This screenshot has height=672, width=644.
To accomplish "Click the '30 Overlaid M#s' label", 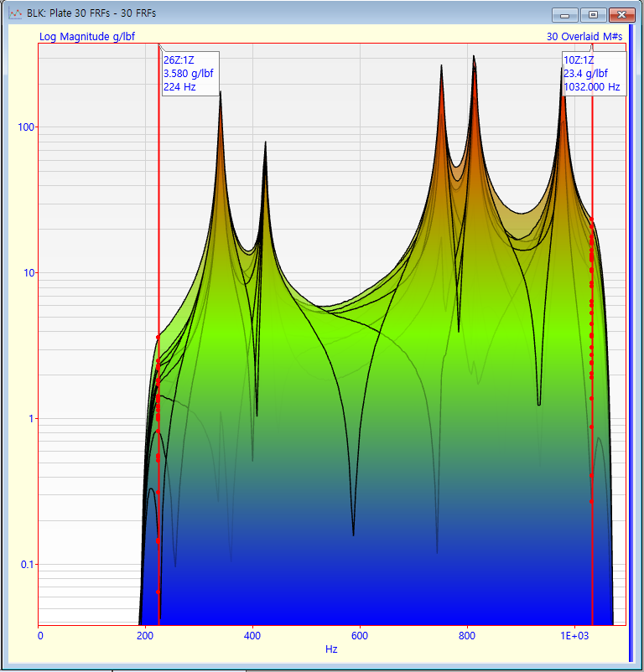I will [584, 37].
